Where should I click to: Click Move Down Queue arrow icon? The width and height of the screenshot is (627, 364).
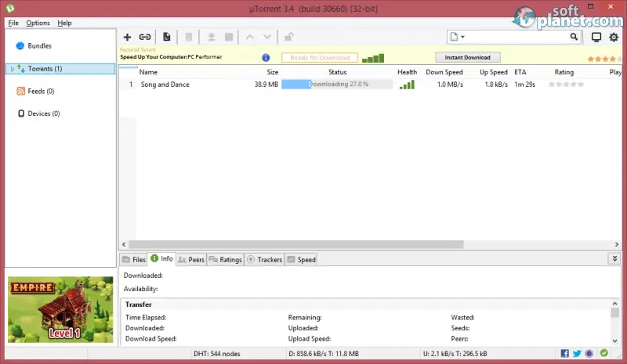tap(267, 37)
